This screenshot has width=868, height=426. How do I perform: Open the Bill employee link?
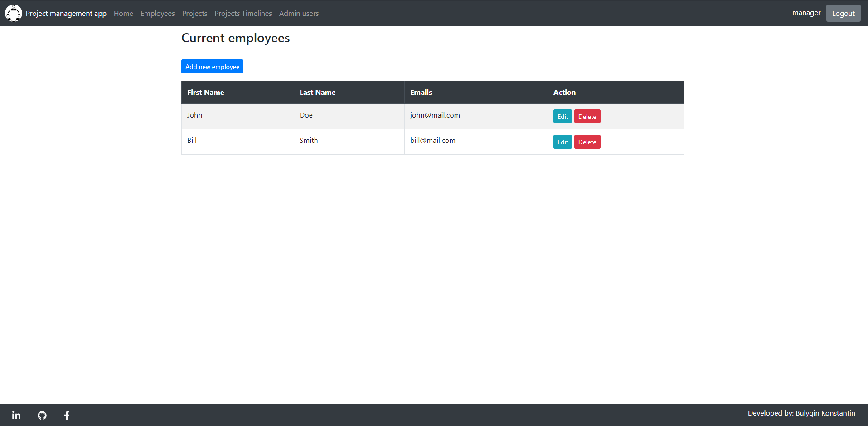click(x=192, y=140)
